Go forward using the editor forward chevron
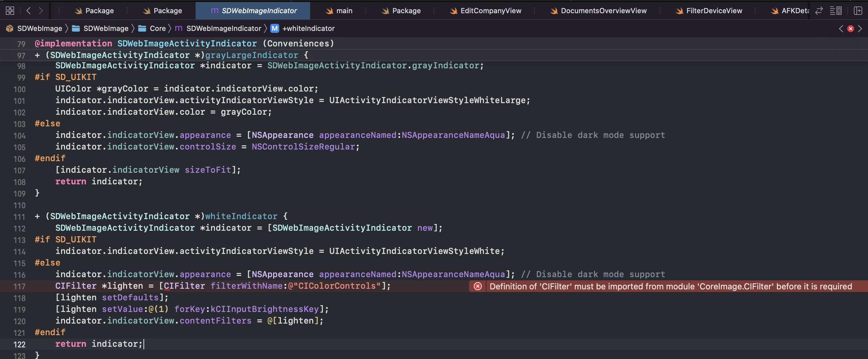The height and width of the screenshot is (359, 868). tap(41, 10)
